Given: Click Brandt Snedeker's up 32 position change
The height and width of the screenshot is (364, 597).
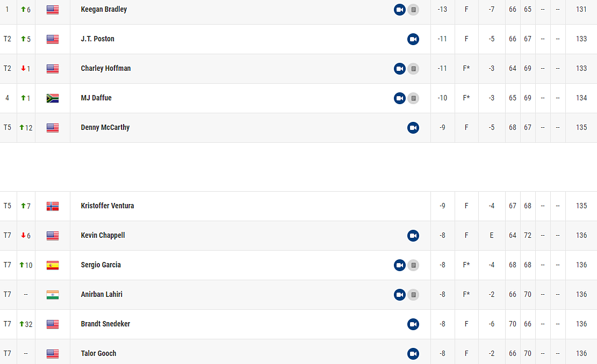Looking at the screenshot, I should point(26,324).
